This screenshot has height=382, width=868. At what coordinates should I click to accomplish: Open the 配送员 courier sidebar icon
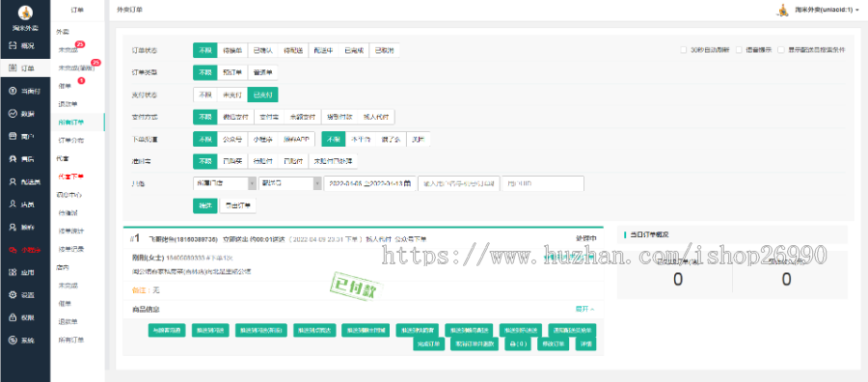coord(13,181)
